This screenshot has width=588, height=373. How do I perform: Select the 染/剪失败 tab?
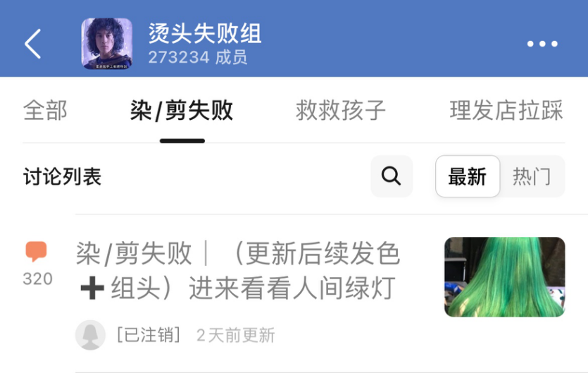coord(182,111)
